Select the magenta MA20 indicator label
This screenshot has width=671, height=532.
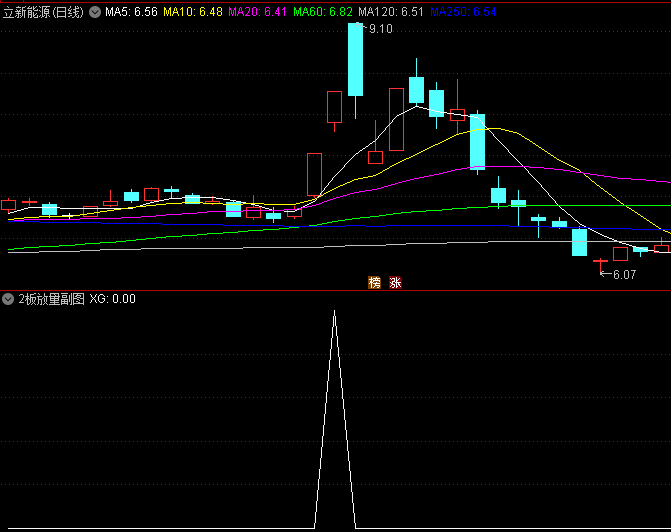point(257,12)
